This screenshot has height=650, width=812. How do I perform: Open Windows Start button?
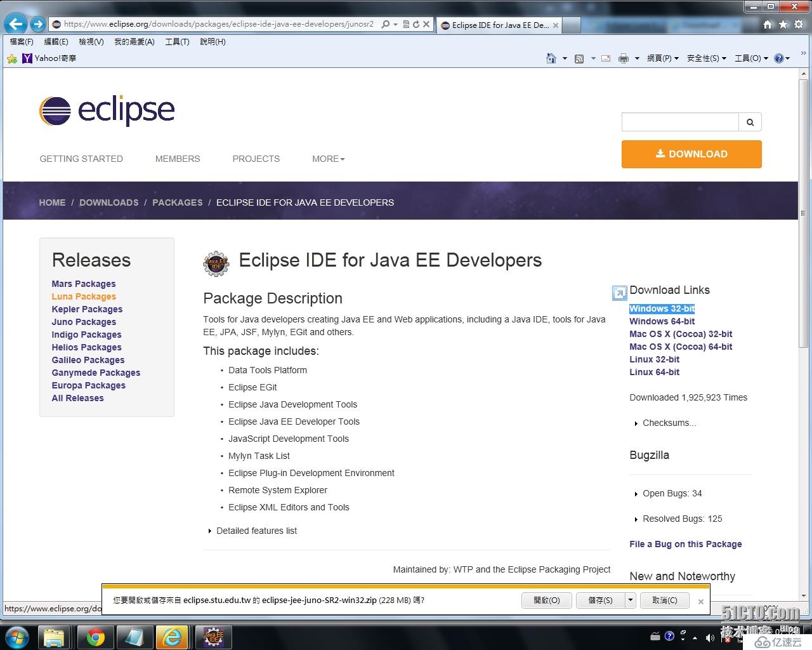click(x=17, y=637)
